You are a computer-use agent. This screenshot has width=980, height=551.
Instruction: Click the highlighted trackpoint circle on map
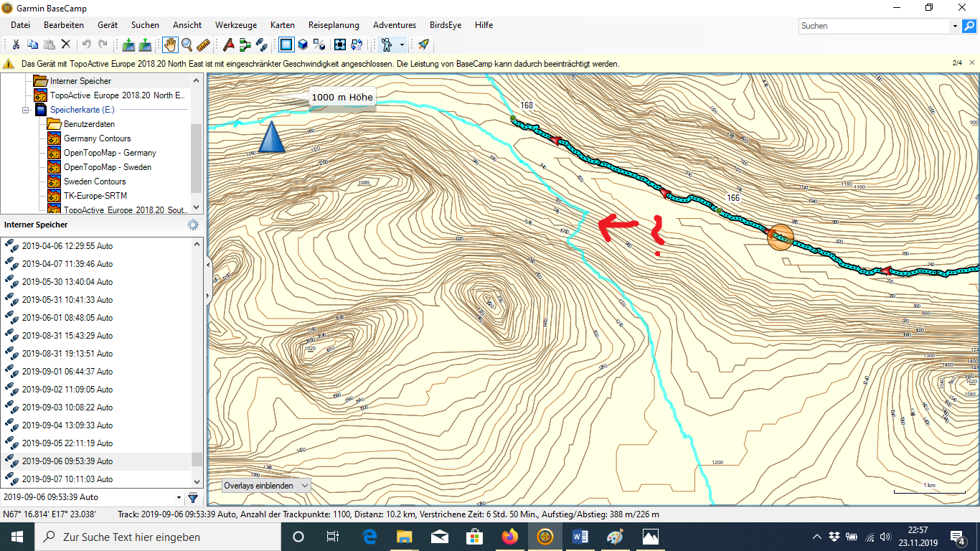780,236
